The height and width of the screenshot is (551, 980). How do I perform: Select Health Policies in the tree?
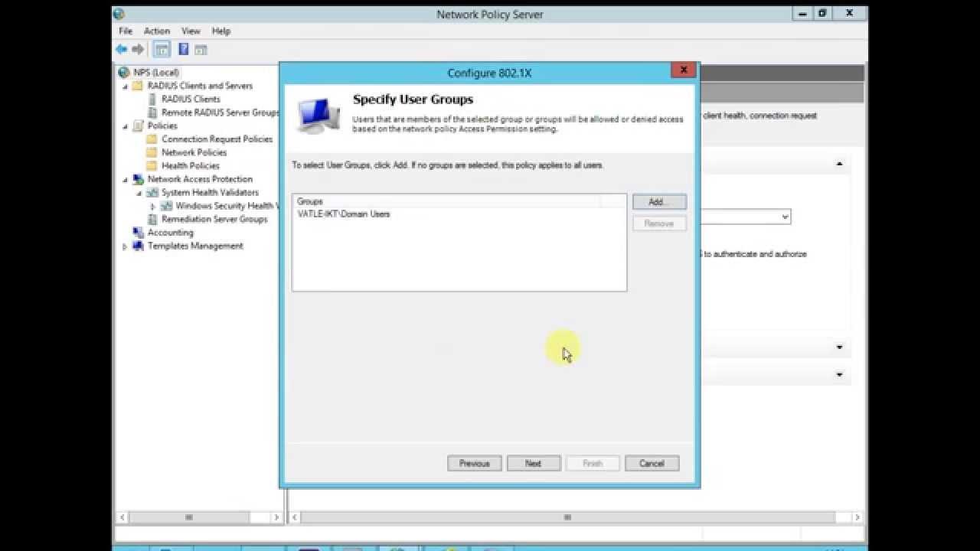[191, 165]
